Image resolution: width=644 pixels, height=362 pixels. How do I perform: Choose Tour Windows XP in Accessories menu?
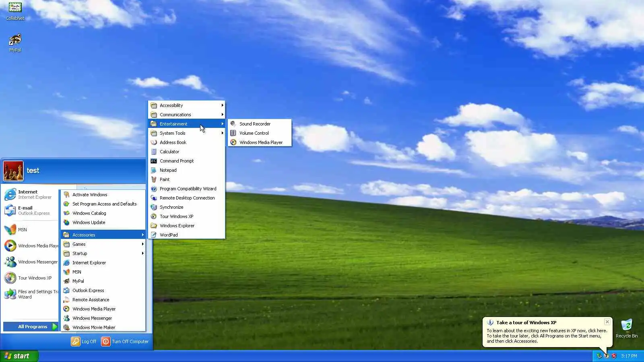pyautogui.click(x=187, y=216)
